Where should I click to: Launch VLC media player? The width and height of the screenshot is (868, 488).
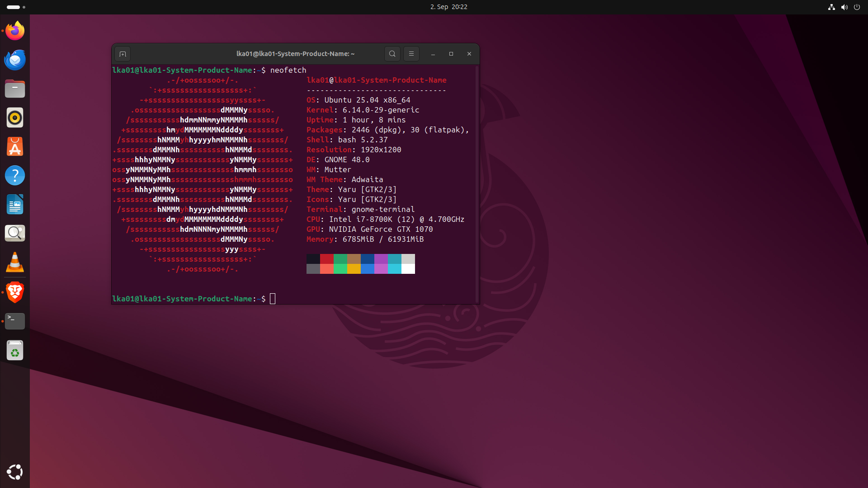point(15,262)
